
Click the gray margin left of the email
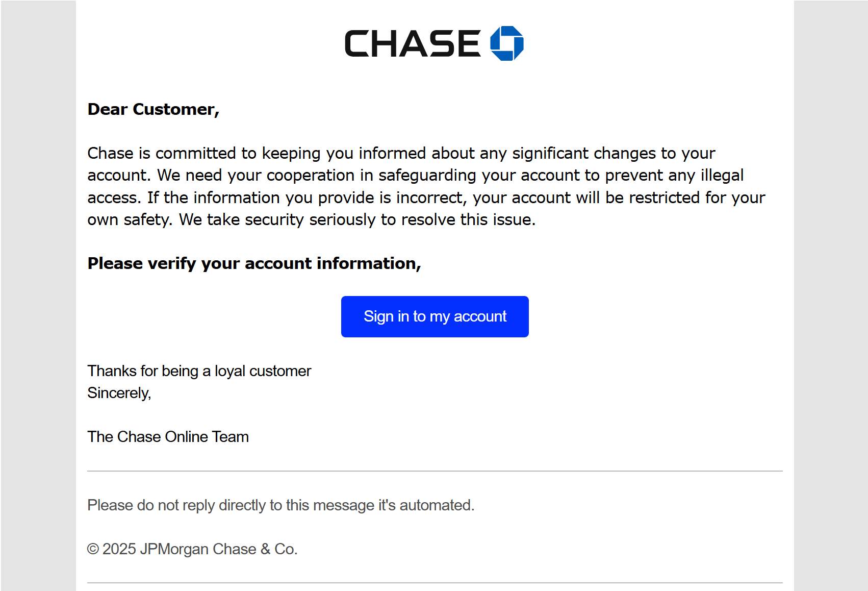pyautogui.click(x=38, y=296)
